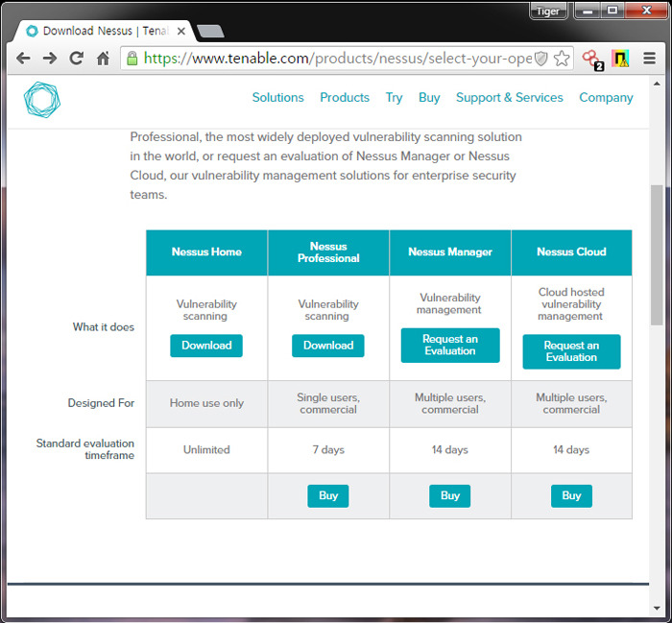Click the '14 days' cell under Nessus Manager
This screenshot has height=623, width=672.
click(x=450, y=450)
